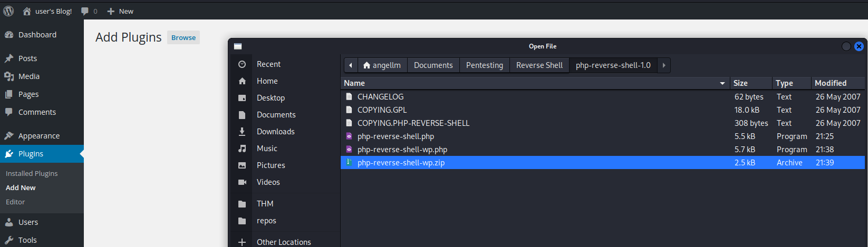Click the Pictures icon in places sidebar
The width and height of the screenshot is (868, 247).
pyautogui.click(x=242, y=165)
